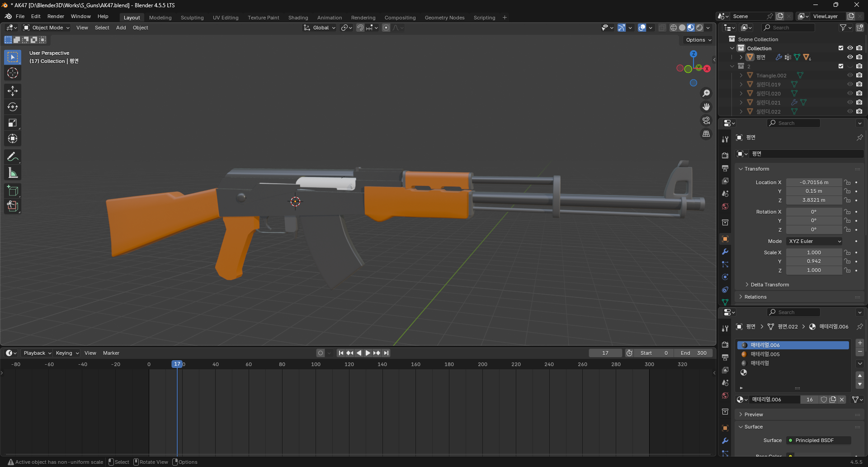Image resolution: width=868 pixels, height=467 pixels.
Task: Select the Transform tool
Action: (13, 138)
